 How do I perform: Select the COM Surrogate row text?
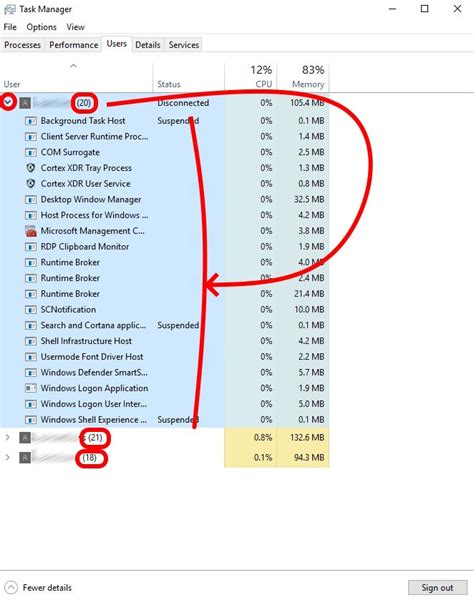pyautogui.click(x=70, y=152)
